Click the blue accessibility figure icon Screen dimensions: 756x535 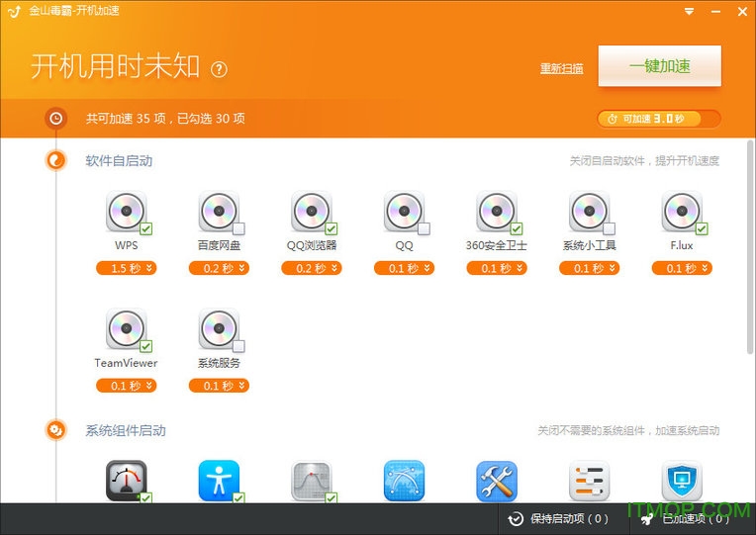[219, 481]
